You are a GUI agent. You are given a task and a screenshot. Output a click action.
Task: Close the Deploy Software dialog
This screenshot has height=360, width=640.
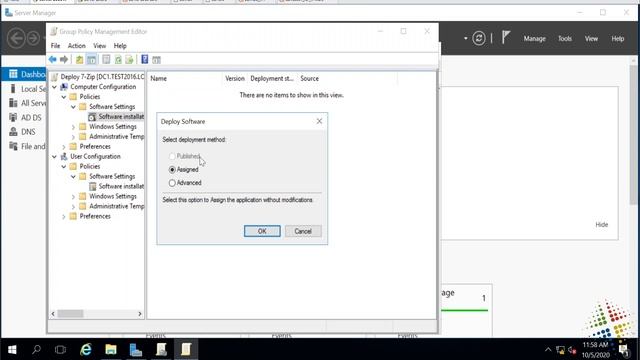click(319, 121)
